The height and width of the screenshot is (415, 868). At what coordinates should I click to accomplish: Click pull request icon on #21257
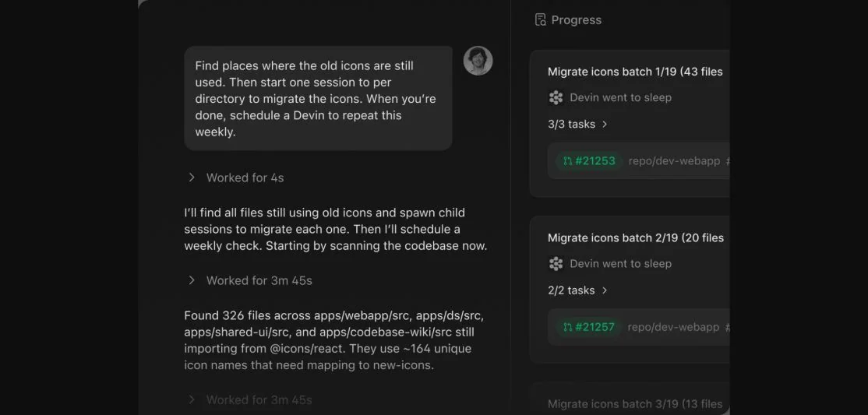point(567,327)
